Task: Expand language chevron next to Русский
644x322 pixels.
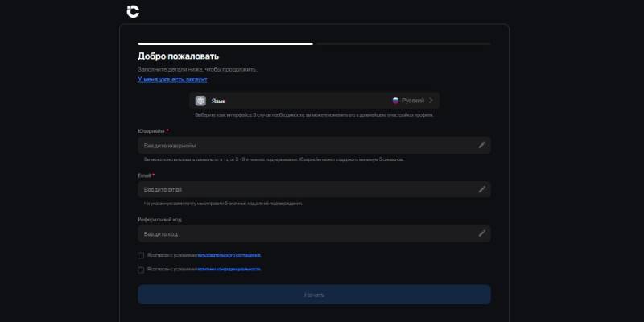Action: [431, 101]
